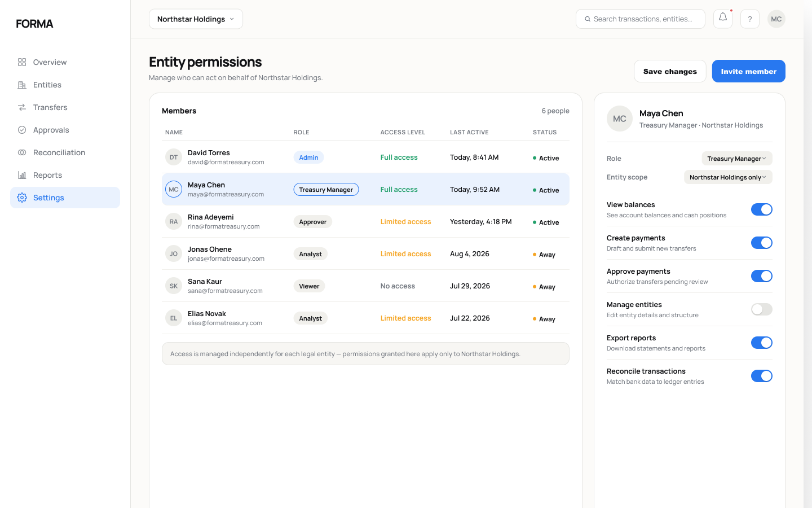Select Rina Adeyemi member name
The height and width of the screenshot is (508, 812).
tap(211, 217)
